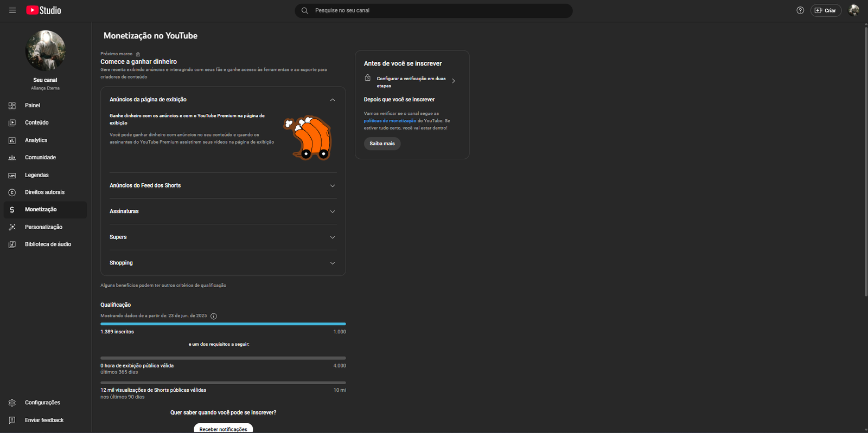Click the Depois que você se inscrever heading
868x433 pixels.
point(399,100)
